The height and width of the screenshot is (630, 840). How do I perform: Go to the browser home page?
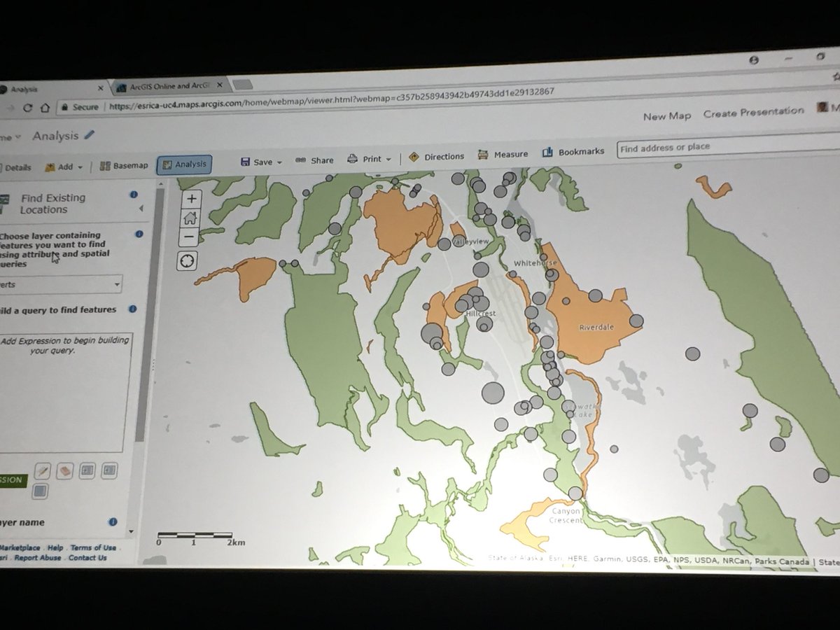[44, 108]
